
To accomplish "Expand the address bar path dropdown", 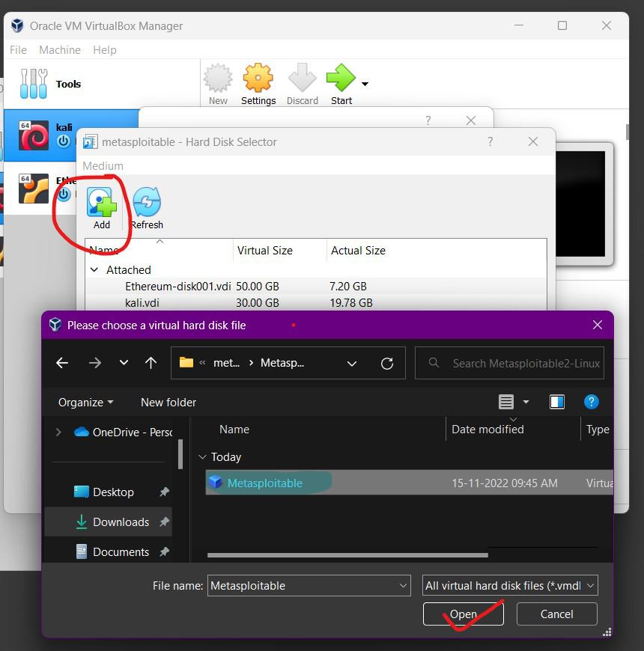I will [x=352, y=364].
